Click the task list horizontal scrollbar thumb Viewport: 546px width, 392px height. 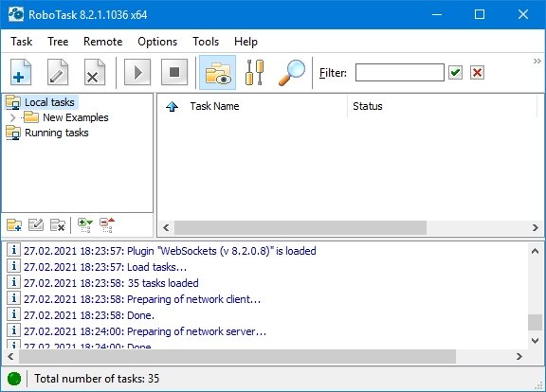300,228
